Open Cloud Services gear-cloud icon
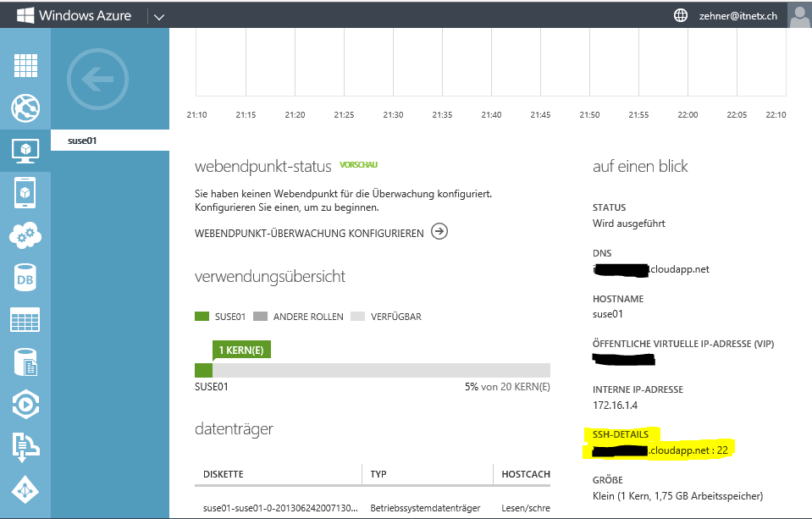 click(x=25, y=235)
